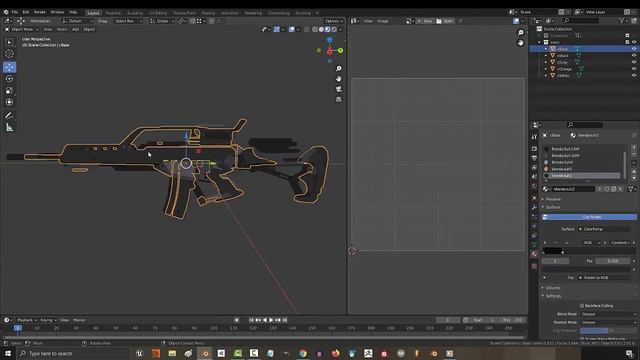Click the color ramp gradient bar
This screenshot has height=360, width=640.
pyautogui.click(x=589, y=251)
